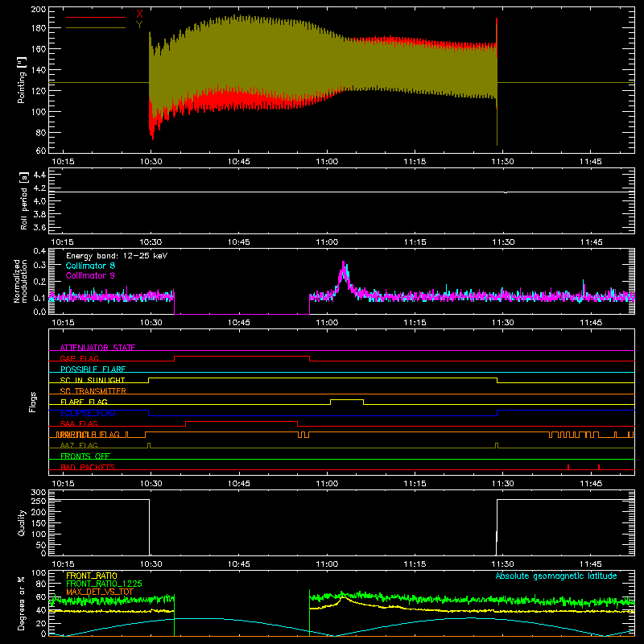Click the 10:30 tick under Pointing plot
This screenshot has height=644, width=644.
click(x=151, y=162)
